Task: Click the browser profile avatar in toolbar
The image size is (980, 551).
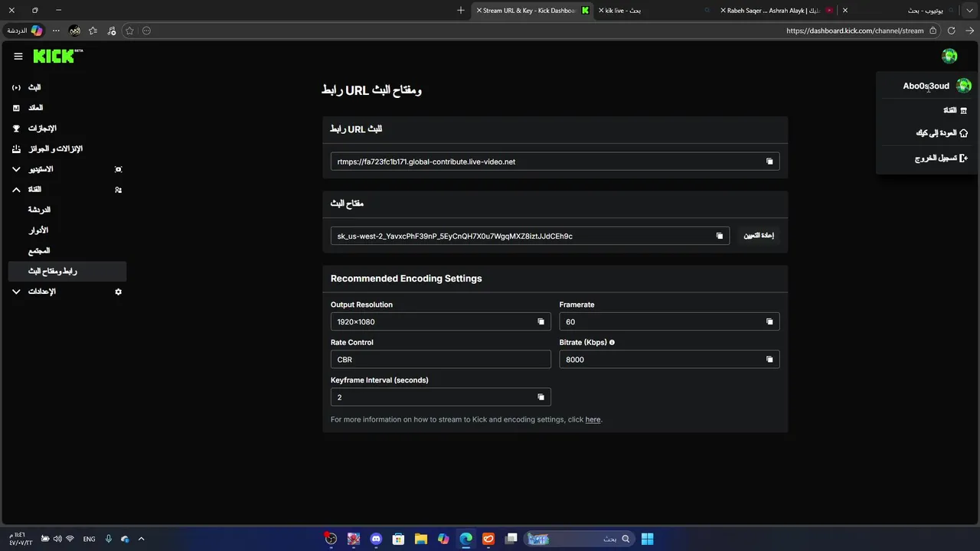Action: (74, 31)
